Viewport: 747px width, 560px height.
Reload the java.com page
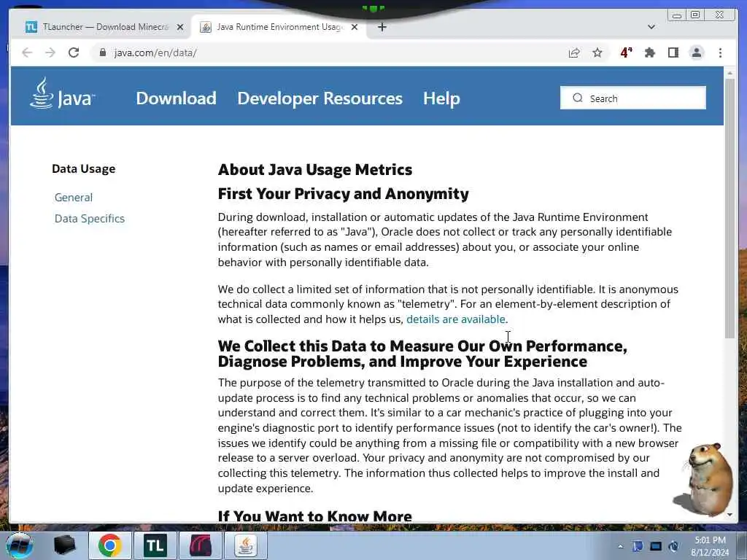(74, 52)
